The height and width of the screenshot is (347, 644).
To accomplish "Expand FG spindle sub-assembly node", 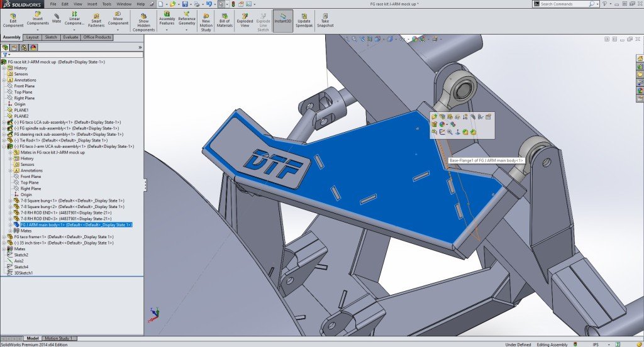I will [x=4, y=128].
